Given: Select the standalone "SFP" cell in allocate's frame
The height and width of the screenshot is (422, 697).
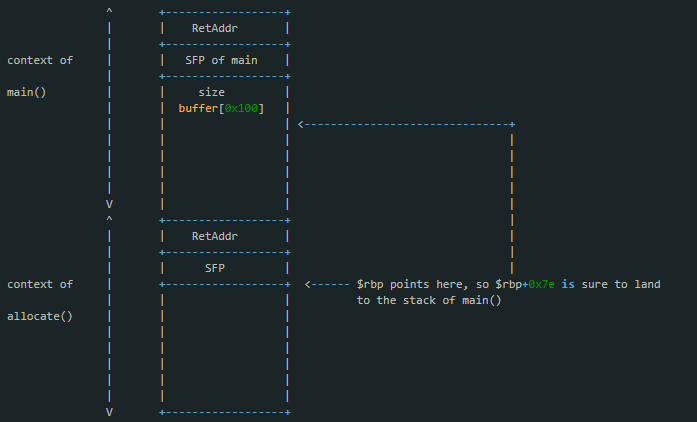Looking at the screenshot, I should pyautogui.click(x=214, y=268).
